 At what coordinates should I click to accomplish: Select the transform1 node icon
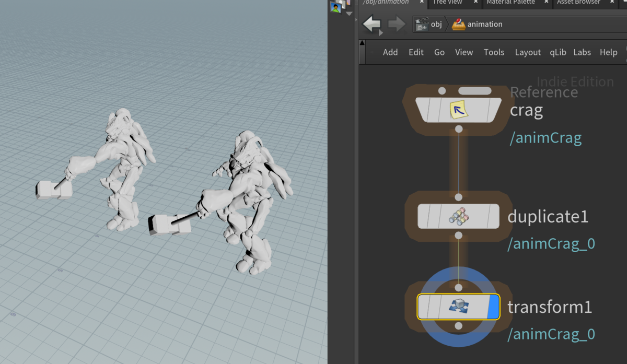458,307
